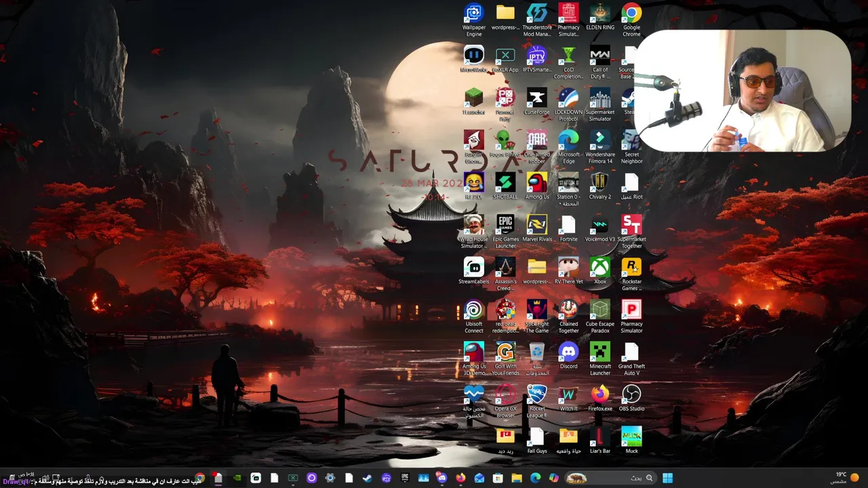Open the Ubisoft Connect desktop shortcut
868x488 pixels.
click(474, 317)
